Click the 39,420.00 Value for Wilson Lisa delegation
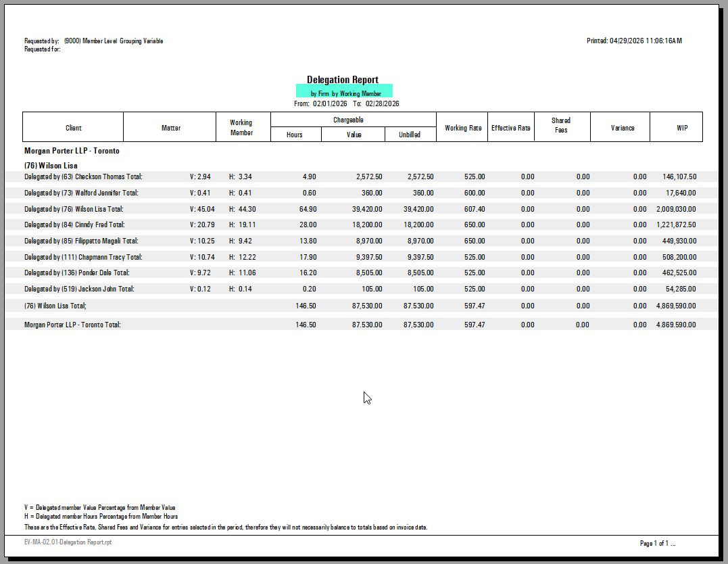 tap(367, 209)
